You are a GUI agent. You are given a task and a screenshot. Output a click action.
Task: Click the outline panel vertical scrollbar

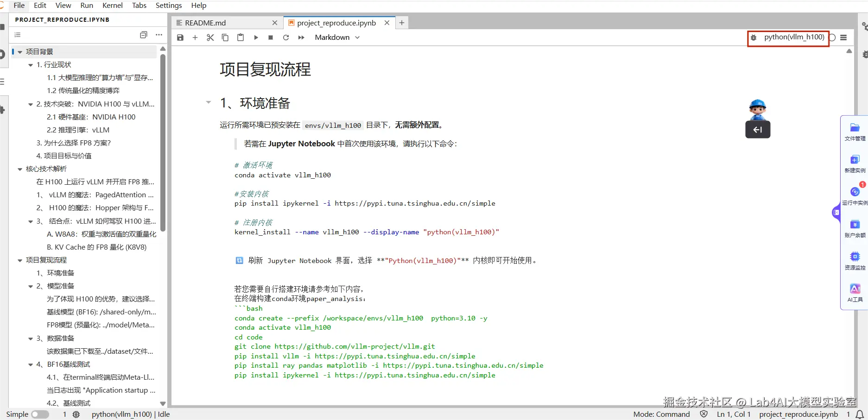point(163,143)
